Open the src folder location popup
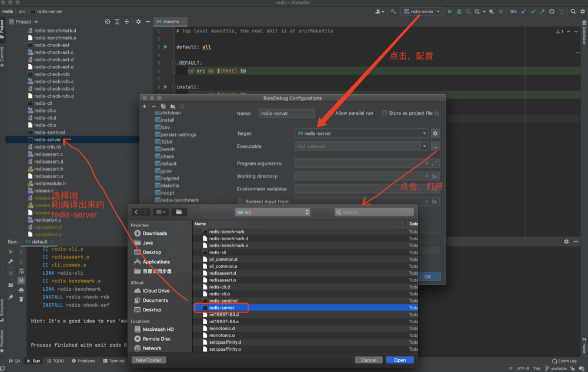 click(273, 212)
